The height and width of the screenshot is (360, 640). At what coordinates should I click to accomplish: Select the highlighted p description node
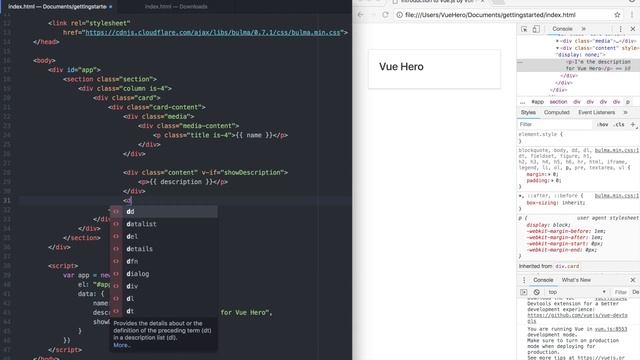pyautogui.click(x=578, y=65)
